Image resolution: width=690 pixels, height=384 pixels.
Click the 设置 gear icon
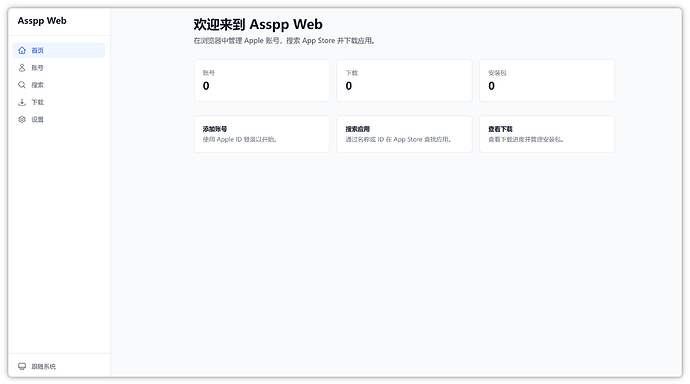[22, 119]
